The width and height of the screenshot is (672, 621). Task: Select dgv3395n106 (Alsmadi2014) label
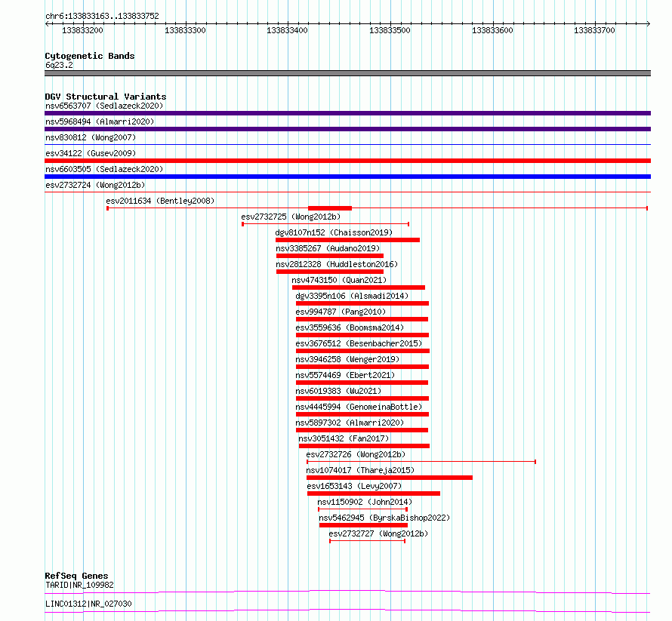click(352, 296)
